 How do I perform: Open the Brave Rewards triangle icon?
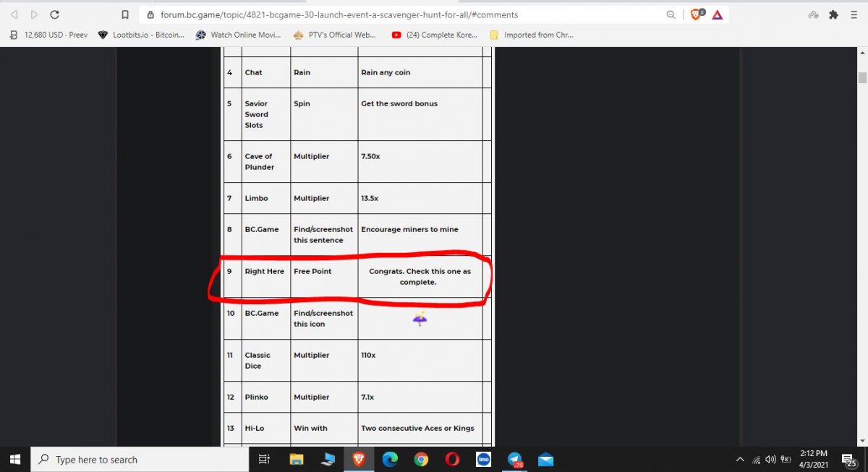click(717, 14)
